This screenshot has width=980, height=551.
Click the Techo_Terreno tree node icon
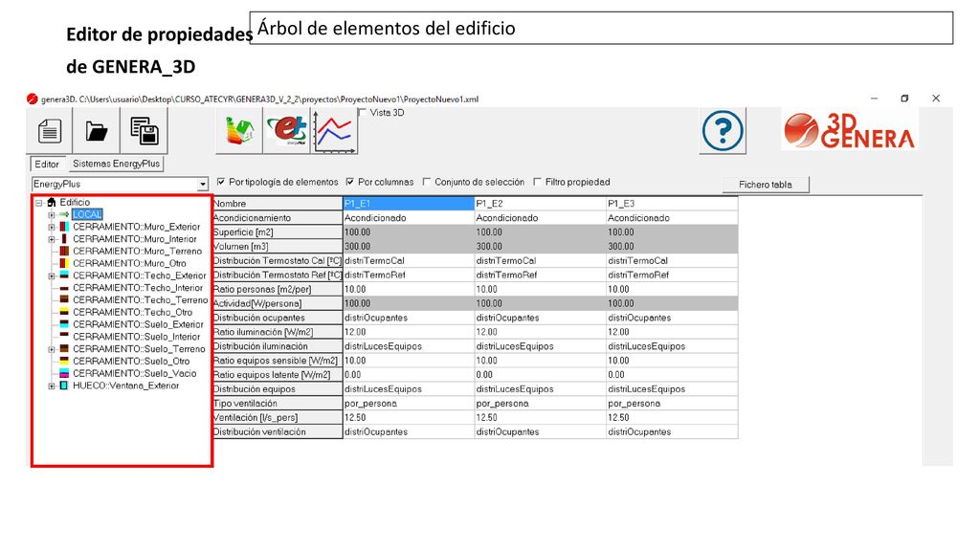click(x=64, y=299)
